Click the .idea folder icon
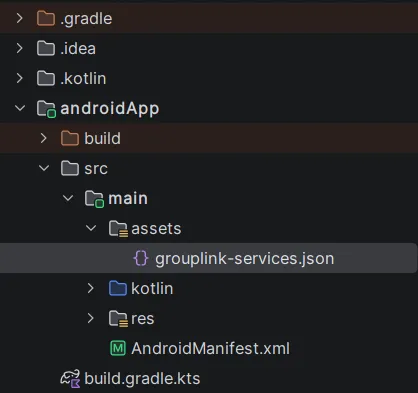 coord(46,48)
